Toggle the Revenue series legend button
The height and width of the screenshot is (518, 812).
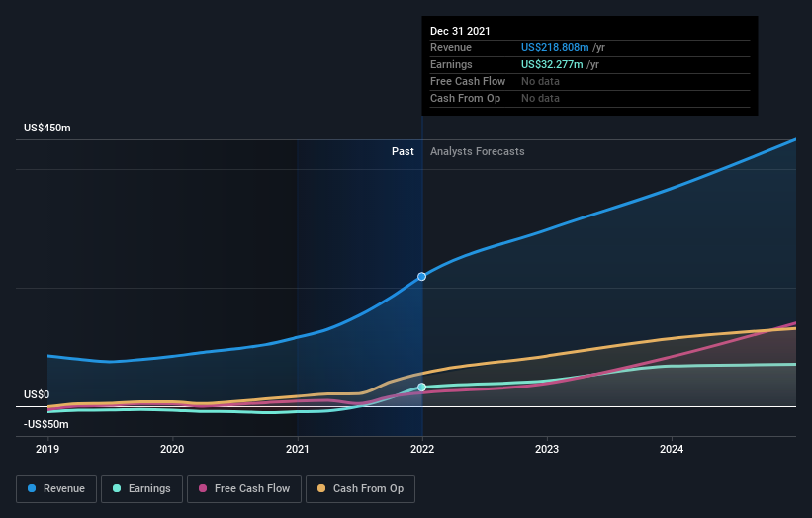(56, 489)
